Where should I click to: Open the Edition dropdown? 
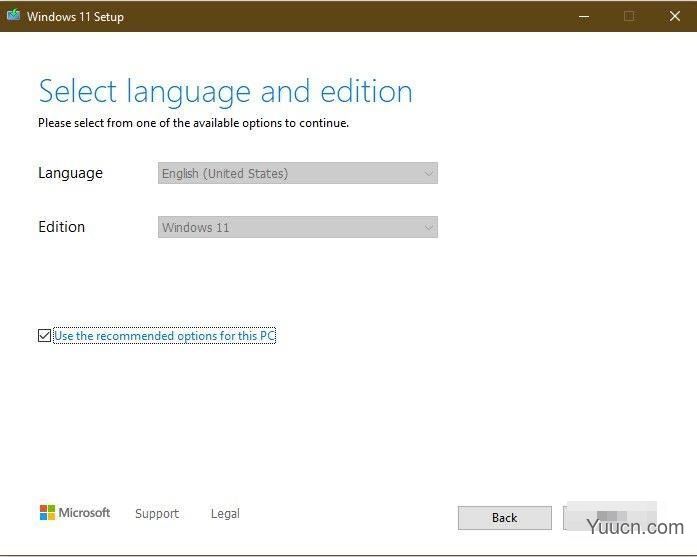[x=297, y=227]
